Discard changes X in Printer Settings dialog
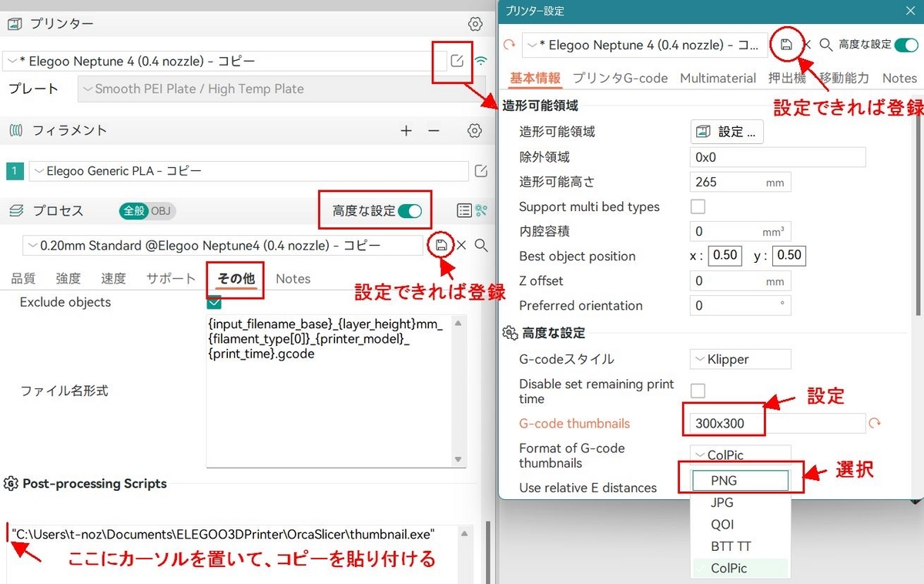924x584 pixels. click(x=807, y=45)
